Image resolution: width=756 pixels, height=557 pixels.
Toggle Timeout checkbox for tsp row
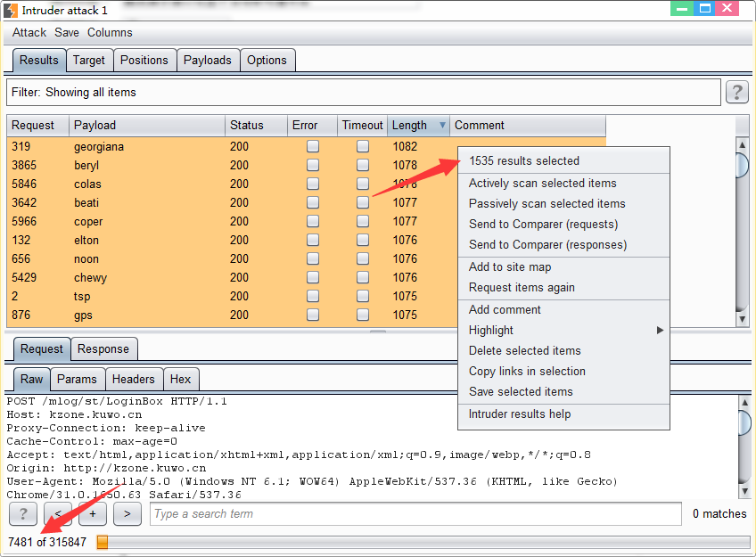tap(363, 297)
